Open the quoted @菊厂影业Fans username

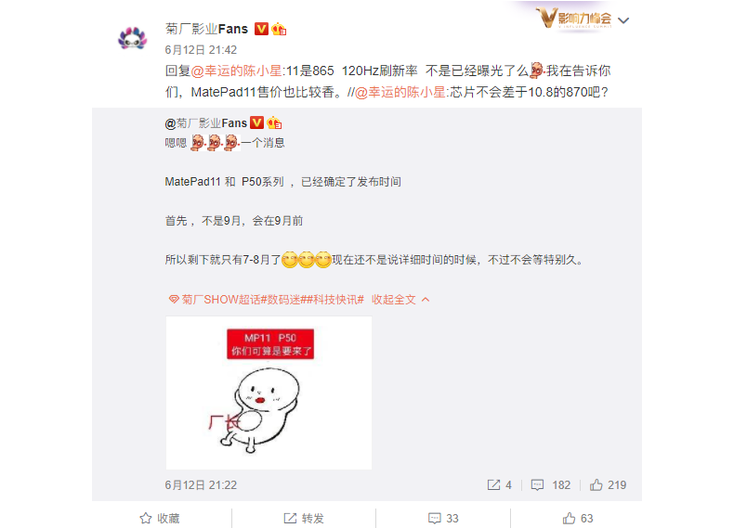pyautogui.click(x=206, y=123)
